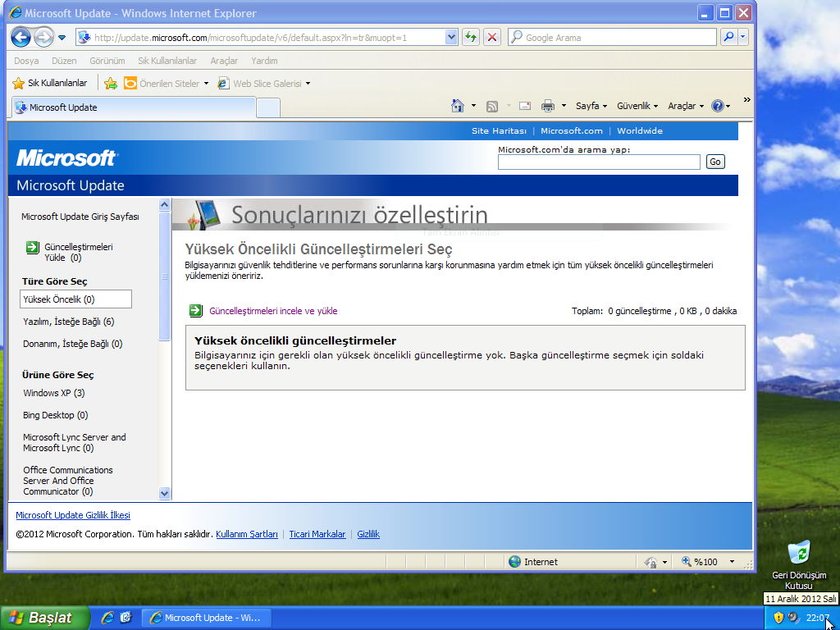Click the Help question mark icon
The height and width of the screenshot is (630, 840).
pos(717,106)
